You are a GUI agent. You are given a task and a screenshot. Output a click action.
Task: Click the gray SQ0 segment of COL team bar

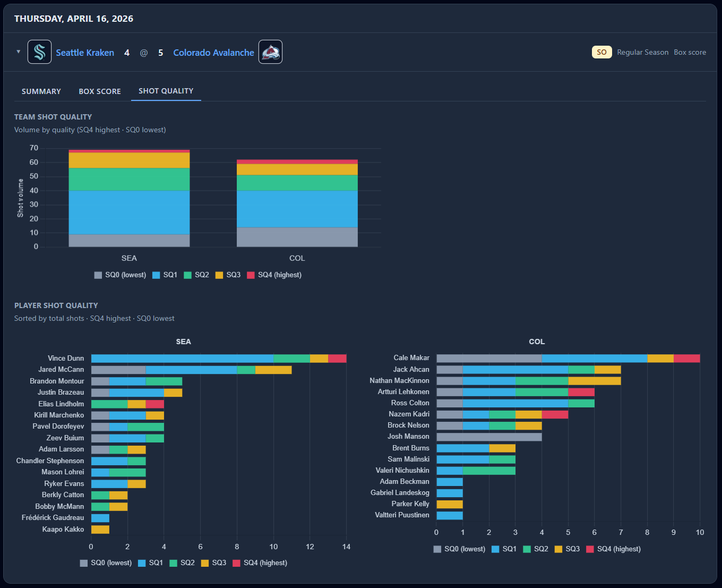[297, 237]
